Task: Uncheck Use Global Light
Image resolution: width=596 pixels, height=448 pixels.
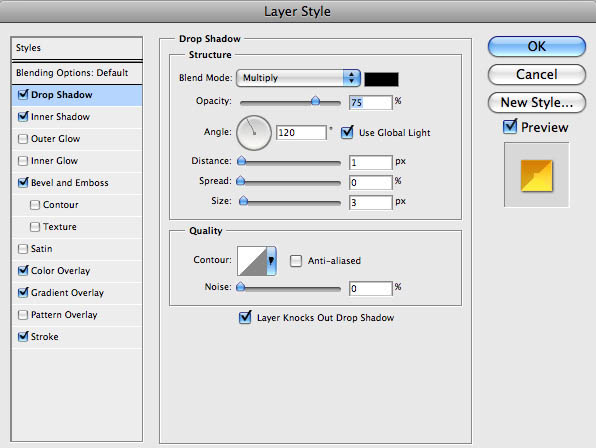Action: [x=347, y=132]
